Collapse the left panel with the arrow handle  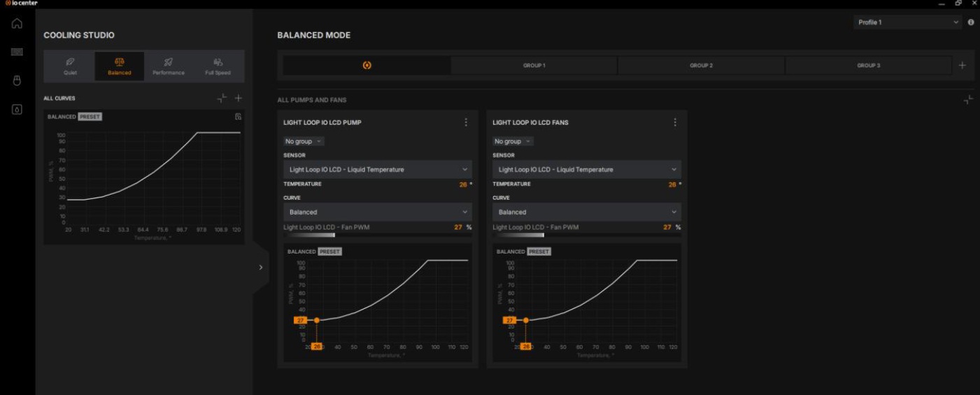[x=260, y=268]
